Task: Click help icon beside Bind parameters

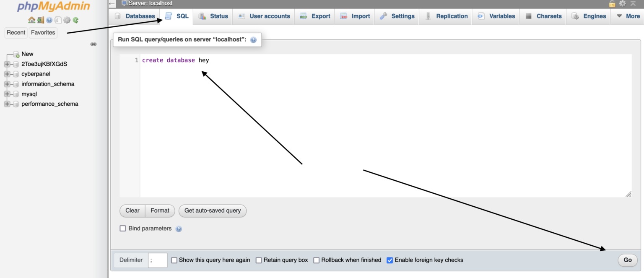Action: tap(179, 229)
